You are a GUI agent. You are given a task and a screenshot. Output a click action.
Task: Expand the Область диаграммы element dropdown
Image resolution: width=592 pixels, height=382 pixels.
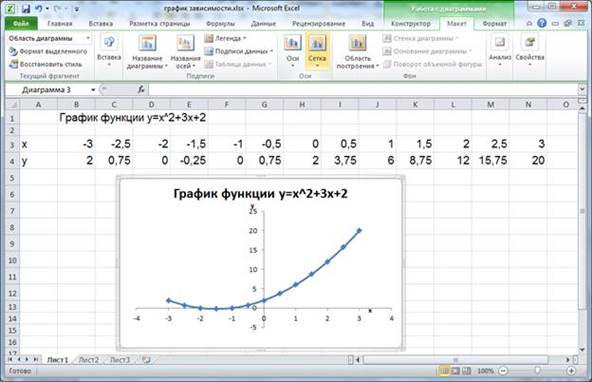point(88,38)
